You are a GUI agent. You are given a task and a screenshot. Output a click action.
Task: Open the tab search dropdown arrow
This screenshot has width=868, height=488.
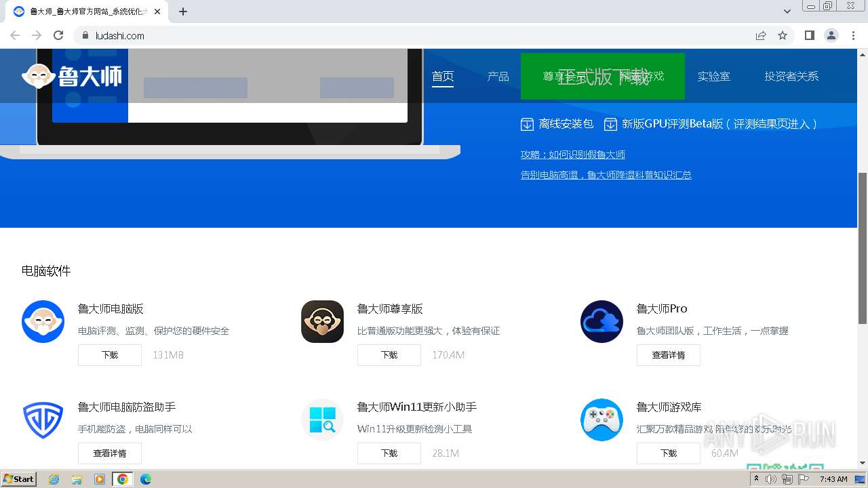click(x=787, y=12)
